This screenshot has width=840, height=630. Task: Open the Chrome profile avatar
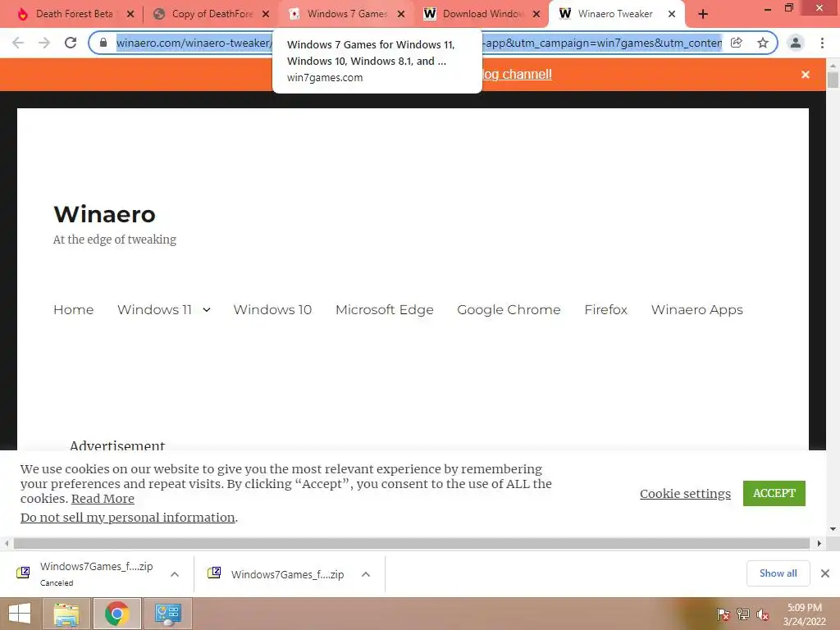click(x=796, y=43)
